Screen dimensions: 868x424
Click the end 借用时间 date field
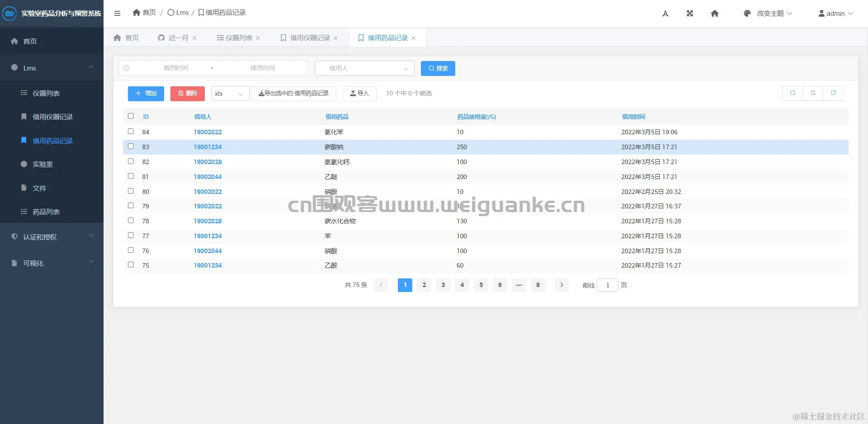click(x=263, y=68)
